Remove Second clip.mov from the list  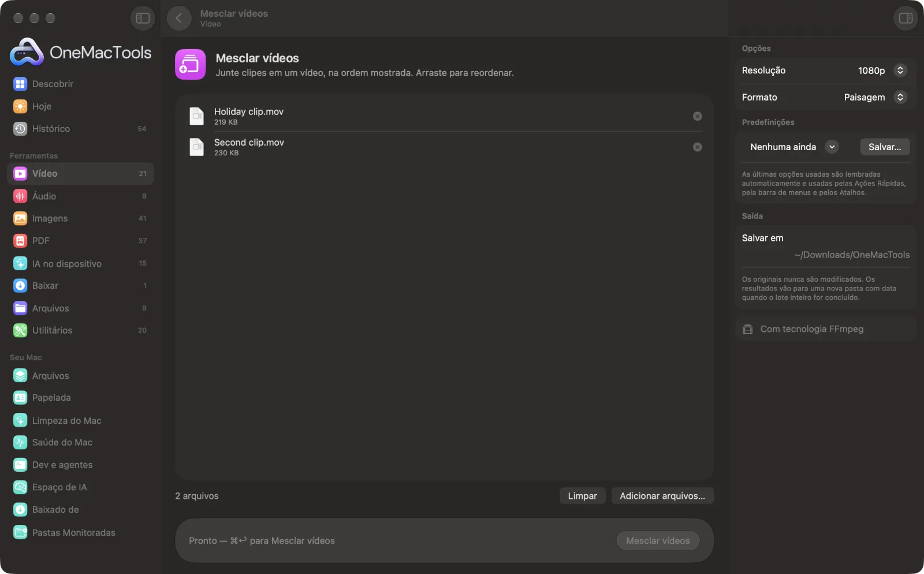pyautogui.click(x=698, y=147)
